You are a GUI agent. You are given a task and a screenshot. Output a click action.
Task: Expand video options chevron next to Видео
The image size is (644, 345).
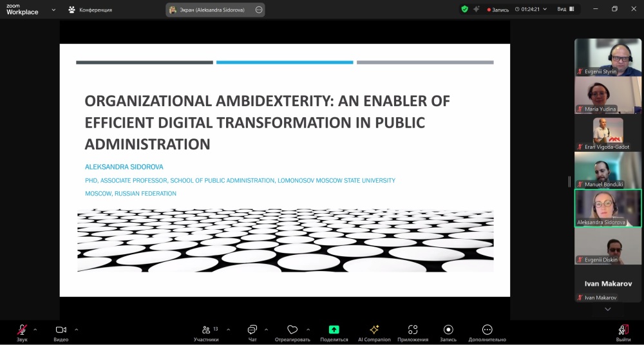(77, 330)
